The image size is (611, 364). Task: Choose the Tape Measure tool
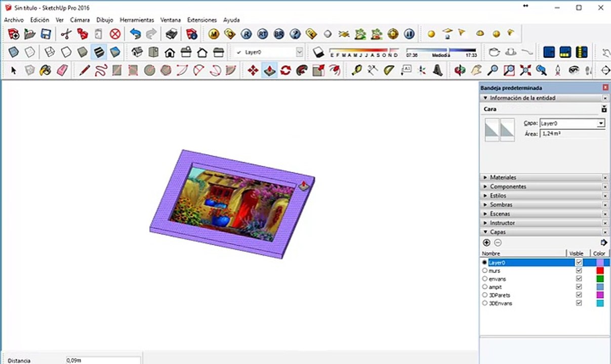pos(357,71)
